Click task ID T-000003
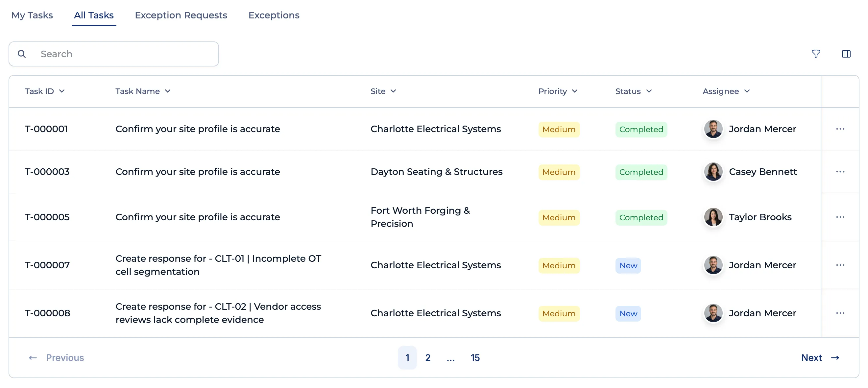 pyautogui.click(x=47, y=172)
